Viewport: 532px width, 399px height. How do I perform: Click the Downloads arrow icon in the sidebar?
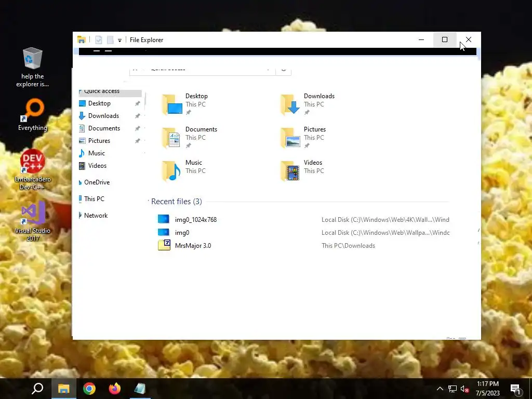coord(82,116)
